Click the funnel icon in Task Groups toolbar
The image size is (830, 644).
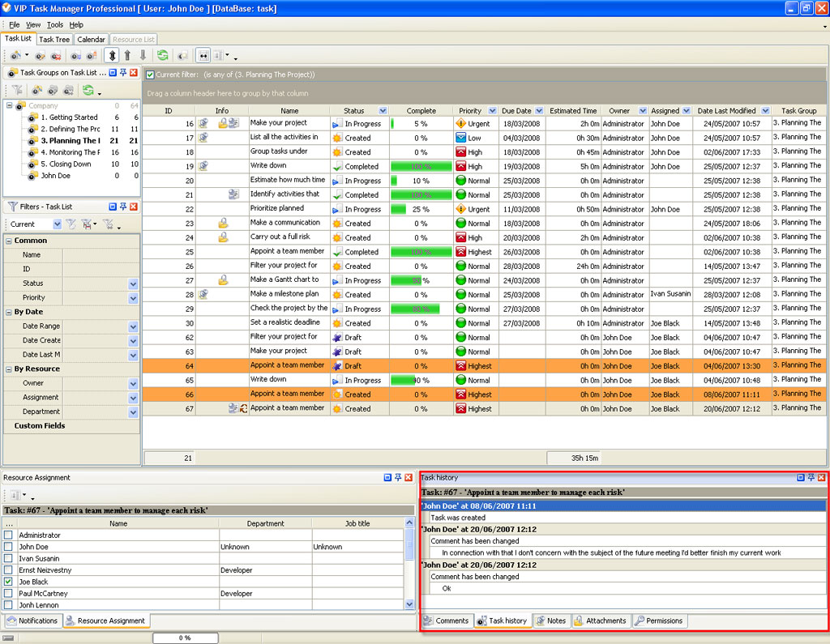point(17,90)
